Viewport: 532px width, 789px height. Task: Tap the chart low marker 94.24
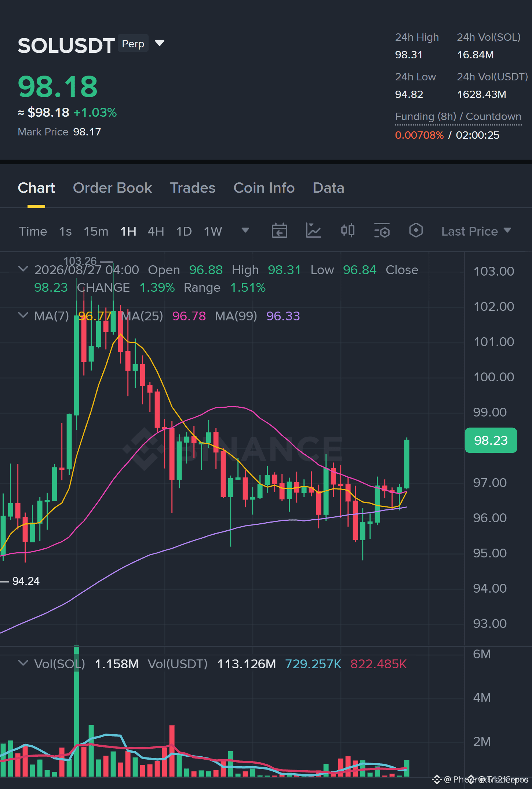coord(26,581)
